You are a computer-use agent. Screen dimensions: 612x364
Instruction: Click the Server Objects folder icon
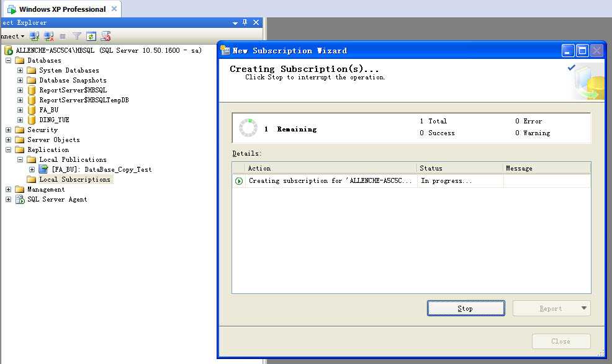(x=19, y=140)
